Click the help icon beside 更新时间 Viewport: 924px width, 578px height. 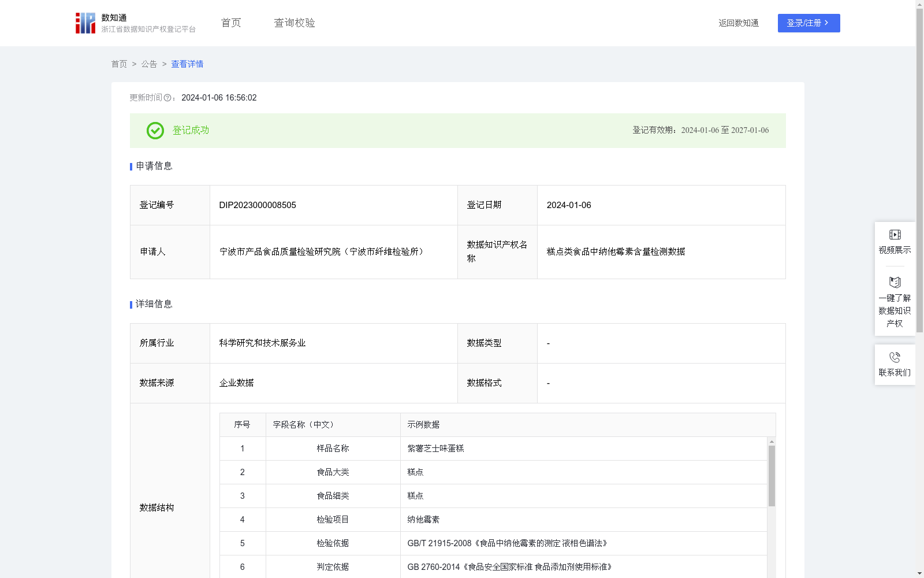click(x=167, y=98)
